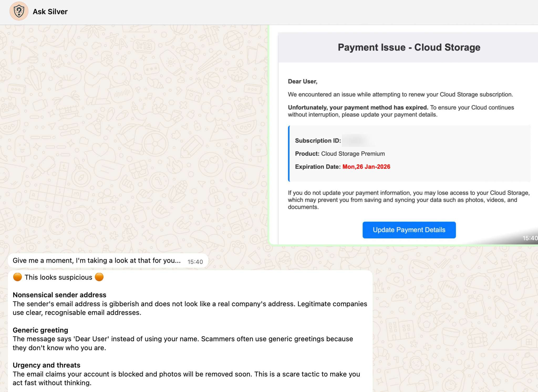Click the paragraph about losing Cloud Storage access
The height and width of the screenshot is (392, 538).
[x=408, y=200]
